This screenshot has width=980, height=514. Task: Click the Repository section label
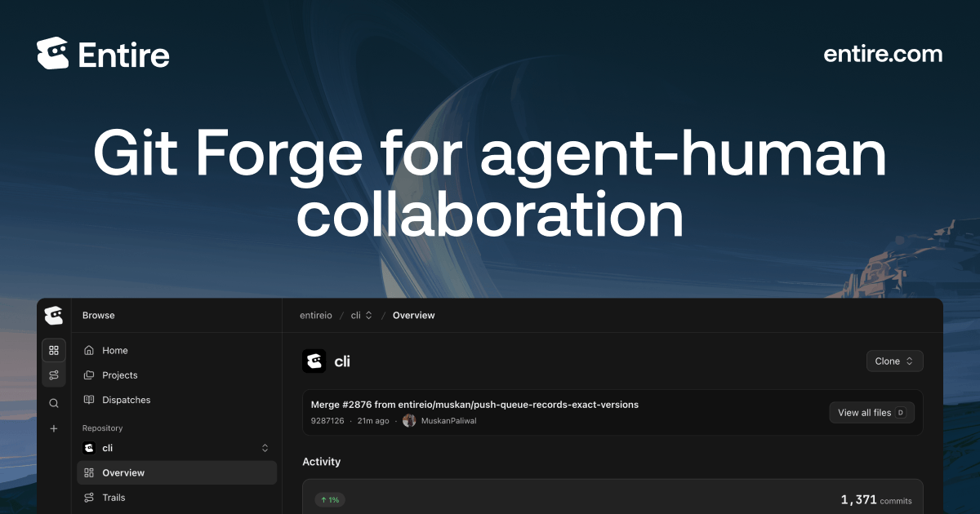103,428
